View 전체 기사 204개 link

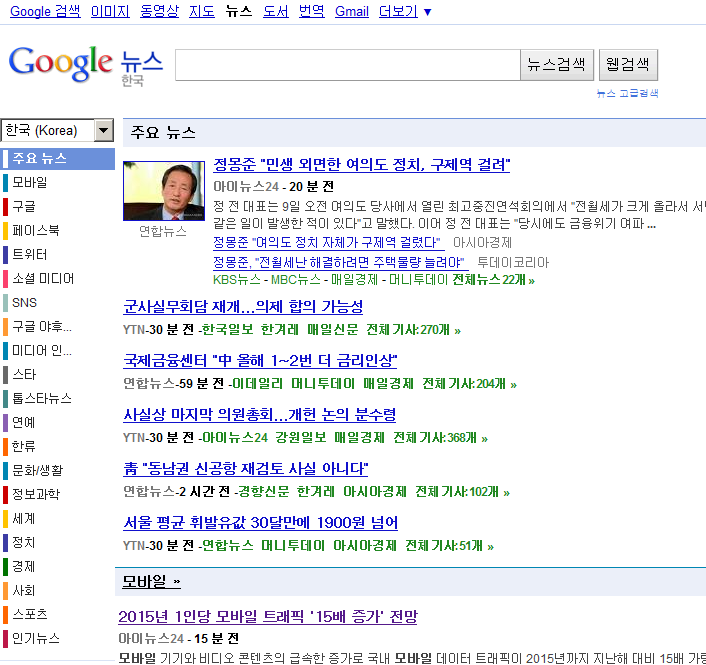tap(470, 384)
